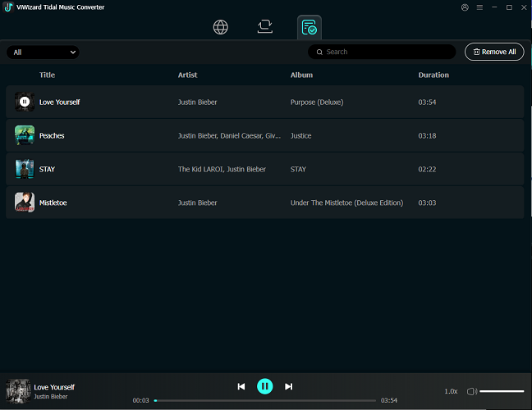Maximize the ViWizard window
The width and height of the screenshot is (532, 410).
pyautogui.click(x=509, y=7)
